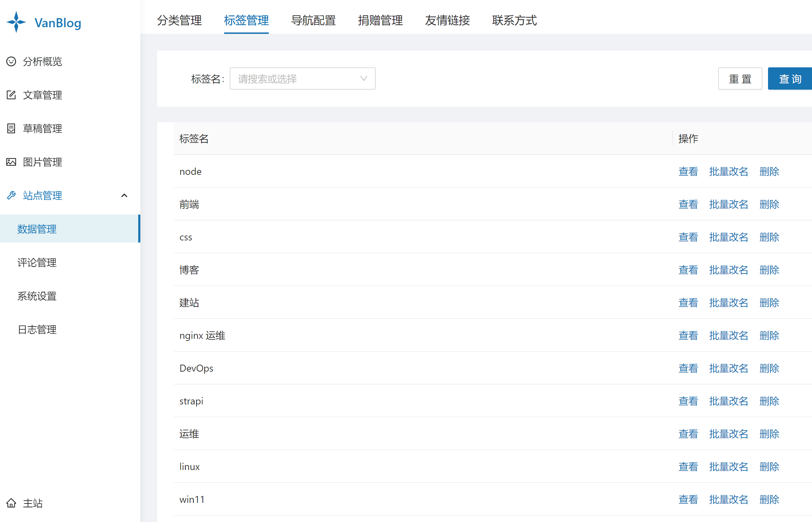Click the 重置 button

[740, 79]
